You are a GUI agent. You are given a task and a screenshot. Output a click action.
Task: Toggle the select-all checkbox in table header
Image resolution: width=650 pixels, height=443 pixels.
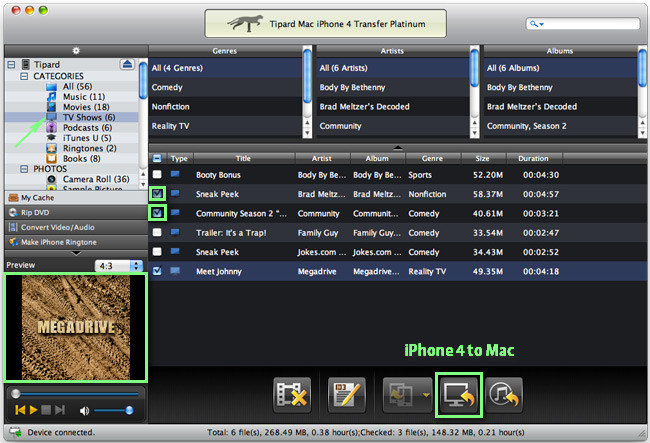point(157,158)
